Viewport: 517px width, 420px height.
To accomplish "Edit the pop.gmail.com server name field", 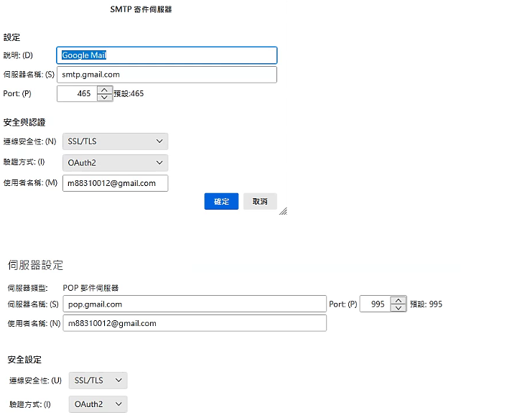I will [x=195, y=304].
